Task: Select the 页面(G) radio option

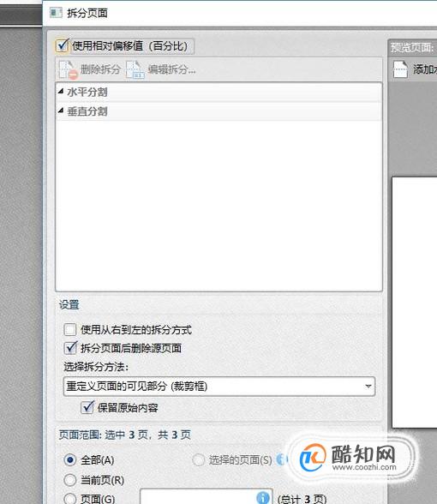Action: point(69,499)
